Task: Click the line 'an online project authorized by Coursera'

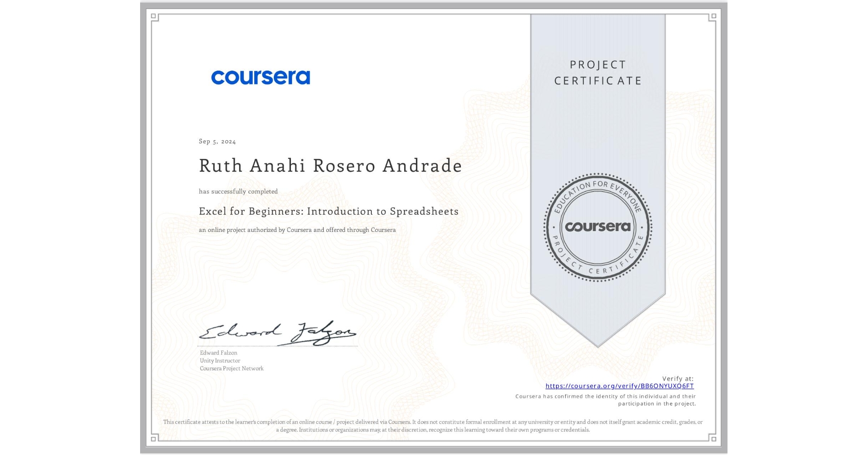Action: click(297, 230)
